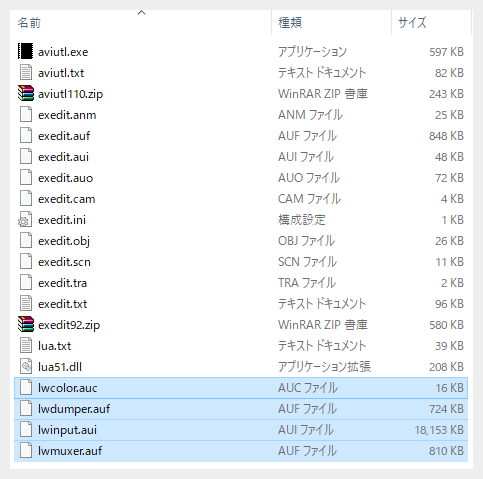Viewport: 483px width, 479px height.
Task: Sort files by the サイズ column header
Action: click(412, 23)
